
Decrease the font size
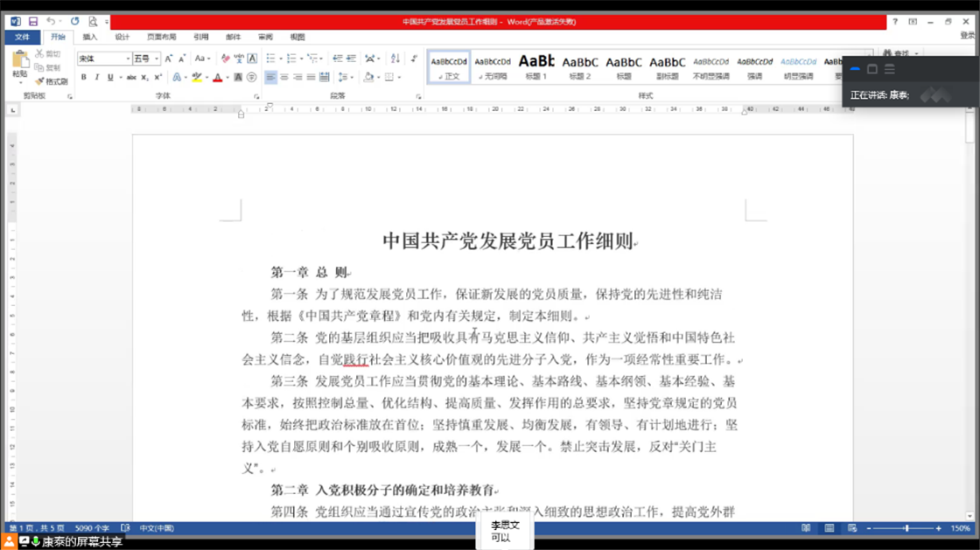coord(182,59)
